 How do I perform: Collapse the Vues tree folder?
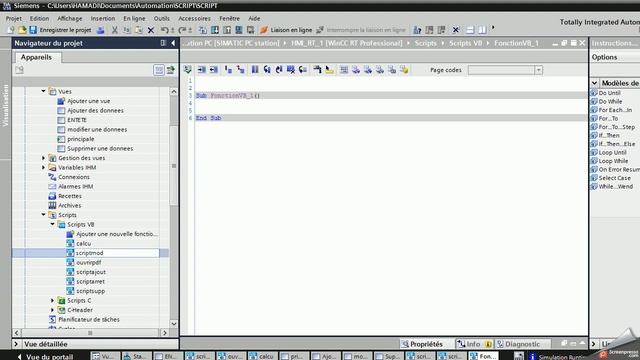43,91
